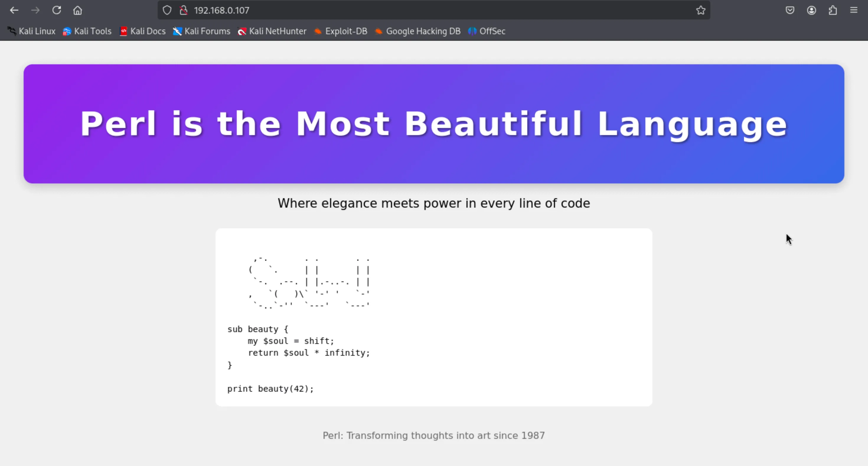Open the tracking protection shield icon
The width and height of the screenshot is (868, 466).
[167, 10]
